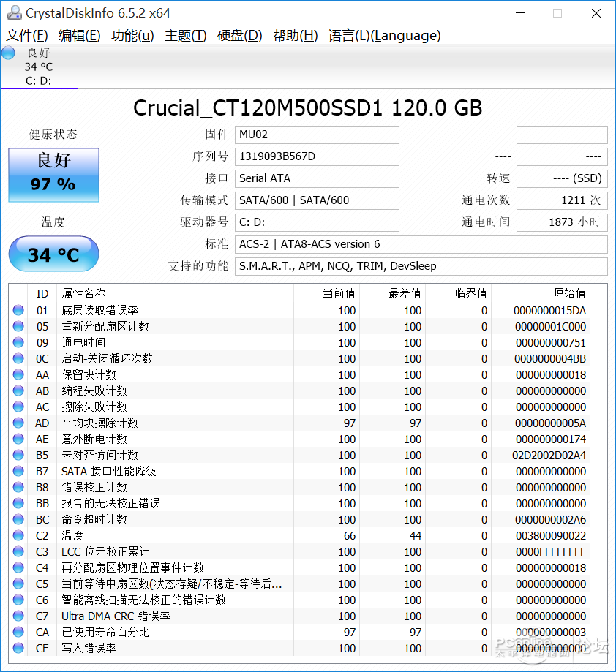Screen dimensions: 616x672
Task: Click status orb for attribute AD 平均块擦除计数
Action: point(18,423)
